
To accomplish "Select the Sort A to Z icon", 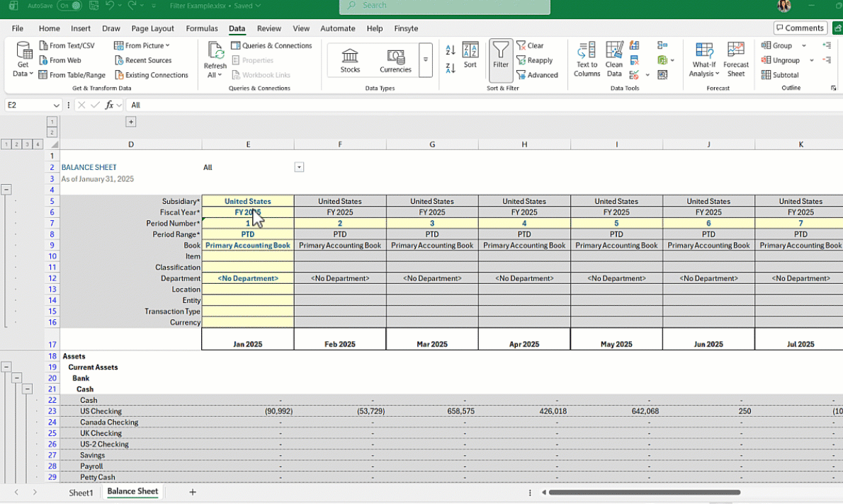I will [451, 48].
